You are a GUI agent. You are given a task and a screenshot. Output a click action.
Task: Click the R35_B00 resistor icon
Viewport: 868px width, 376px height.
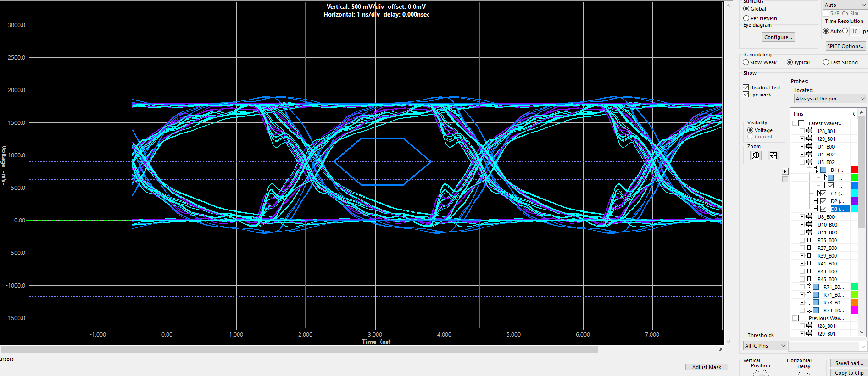810,240
